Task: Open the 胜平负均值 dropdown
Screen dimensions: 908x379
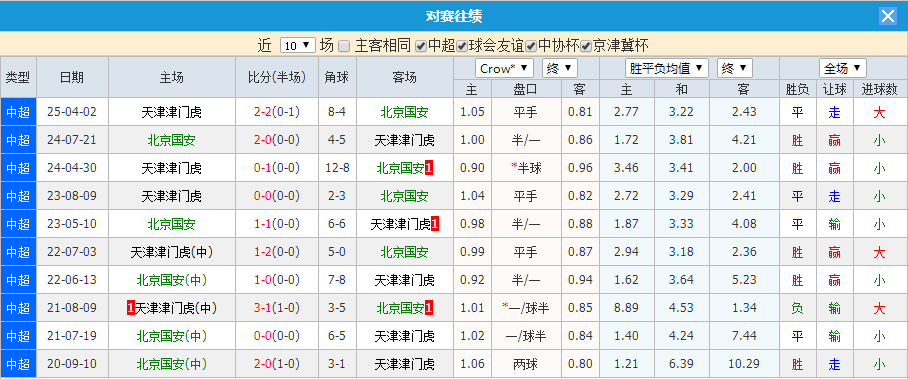Action: pyautogui.click(x=667, y=68)
